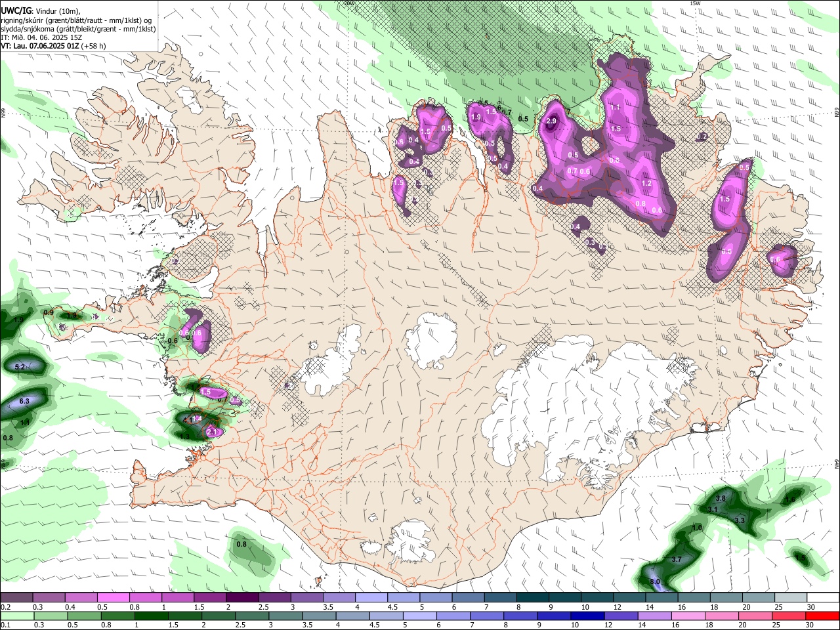Choose the dark mauve swatch labeled 0.2
This screenshot has height=630, width=840.
click(x=16, y=598)
